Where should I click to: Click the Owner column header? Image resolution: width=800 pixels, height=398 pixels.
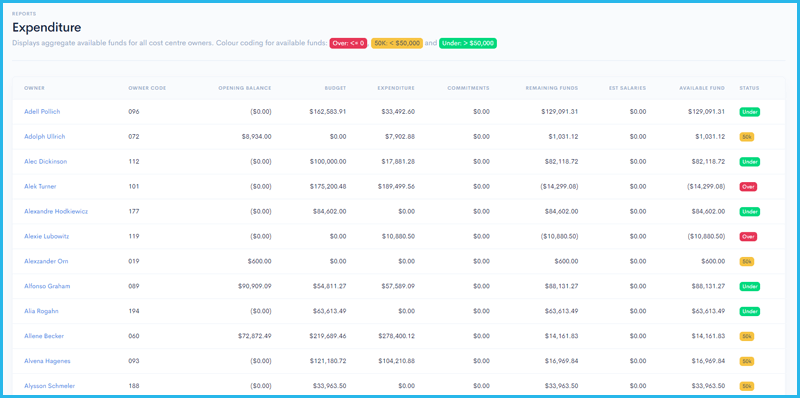(x=34, y=88)
